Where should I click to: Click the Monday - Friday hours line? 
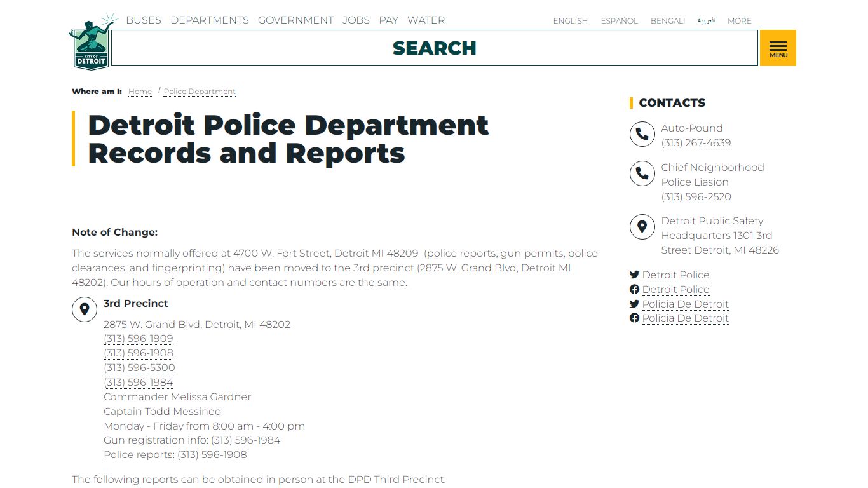pyautogui.click(x=204, y=426)
